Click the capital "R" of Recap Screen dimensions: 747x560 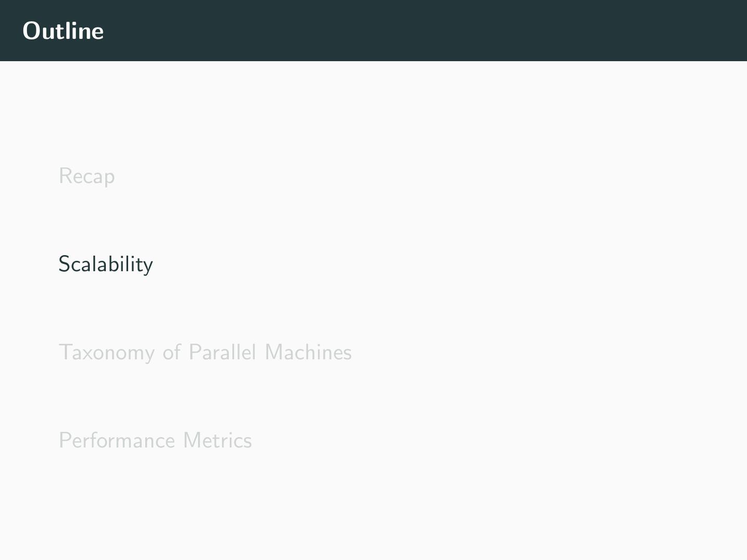coord(65,176)
